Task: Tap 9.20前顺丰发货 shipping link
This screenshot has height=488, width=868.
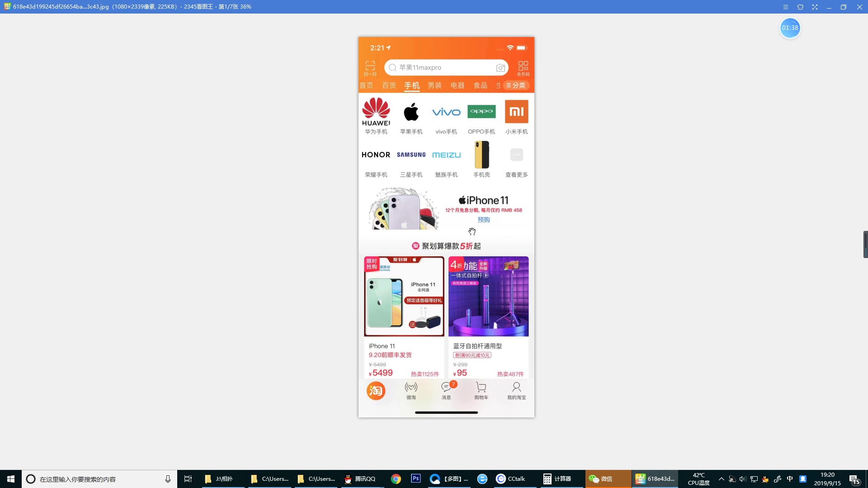Action: click(389, 355)
